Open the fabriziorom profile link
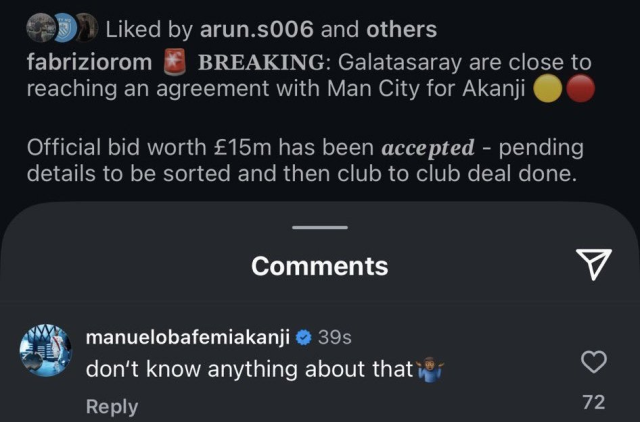Image resolution: width=640 pixels, height=422 pixels. pos(90,63)
